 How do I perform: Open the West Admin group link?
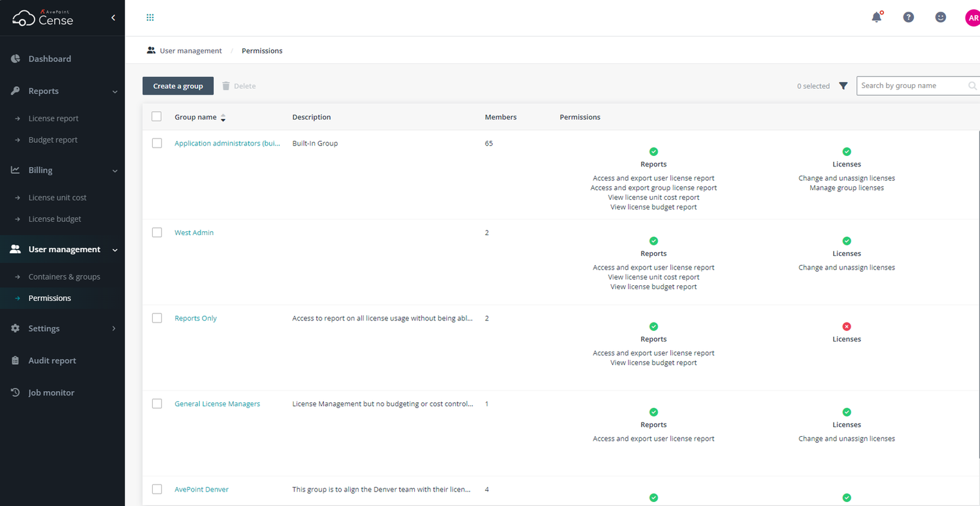point(194,232)
